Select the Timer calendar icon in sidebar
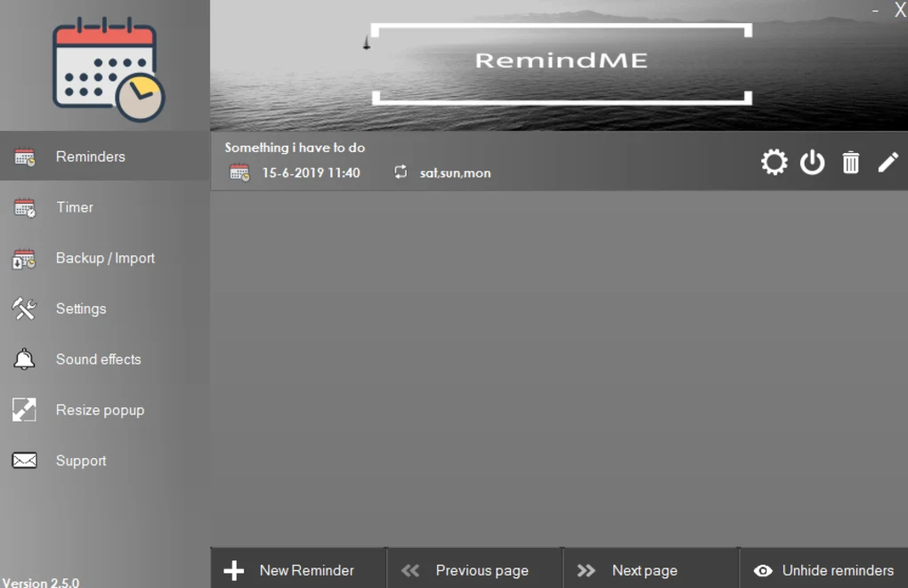908x588 pixels. point(25,206)
